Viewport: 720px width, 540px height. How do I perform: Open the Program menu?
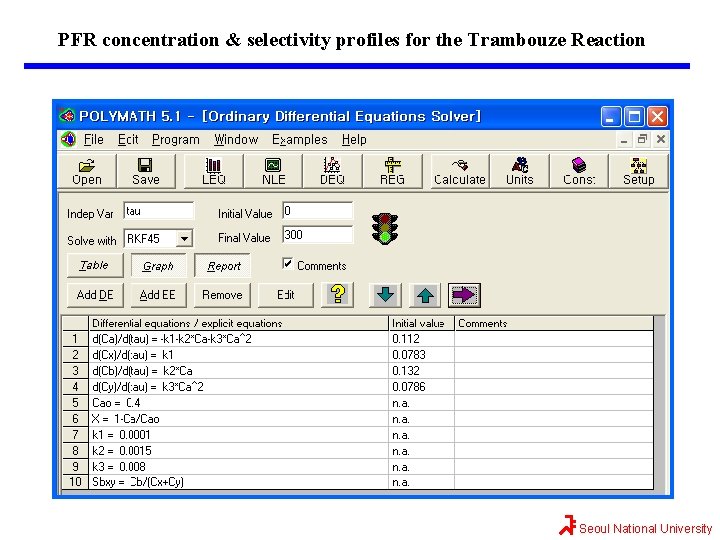[175, 139]
